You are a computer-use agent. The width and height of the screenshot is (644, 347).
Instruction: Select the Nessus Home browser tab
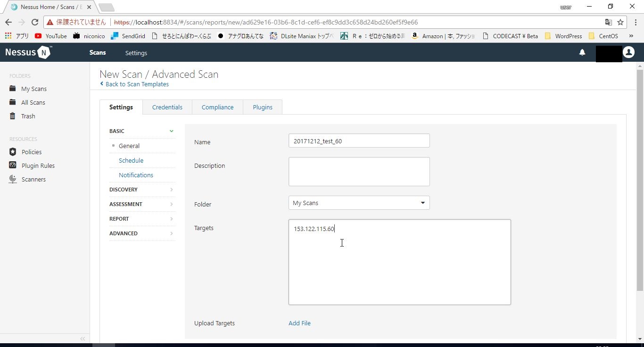point(51,7)
